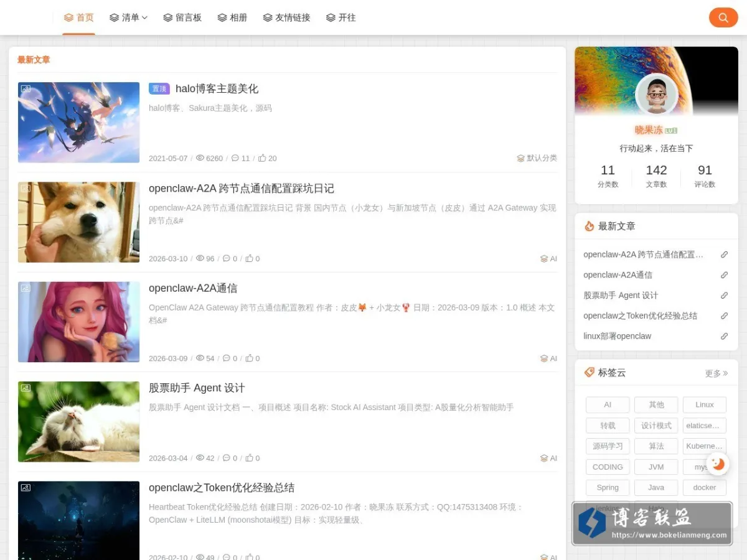This screenshot has width=747, height=560.
Task: Click link icon beside linux部署openclaw
Action: click(724, 336)
